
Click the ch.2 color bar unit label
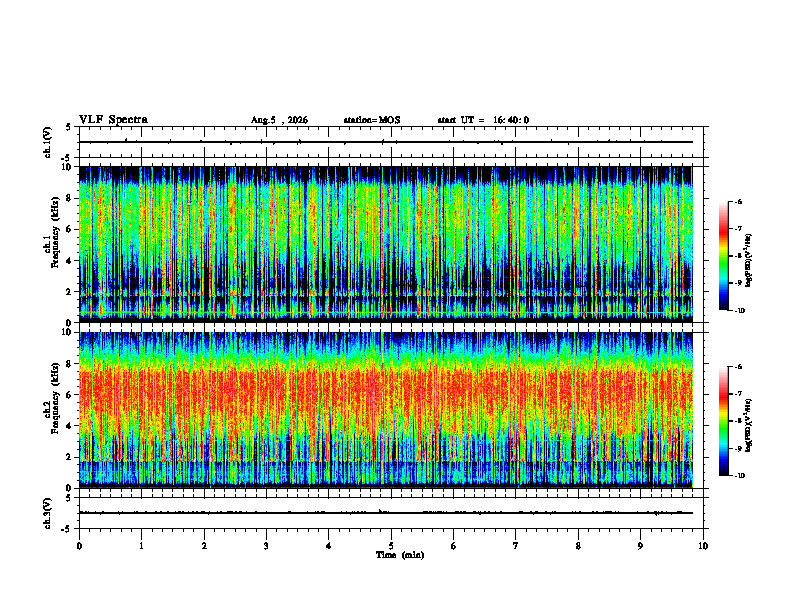(749, 424)
